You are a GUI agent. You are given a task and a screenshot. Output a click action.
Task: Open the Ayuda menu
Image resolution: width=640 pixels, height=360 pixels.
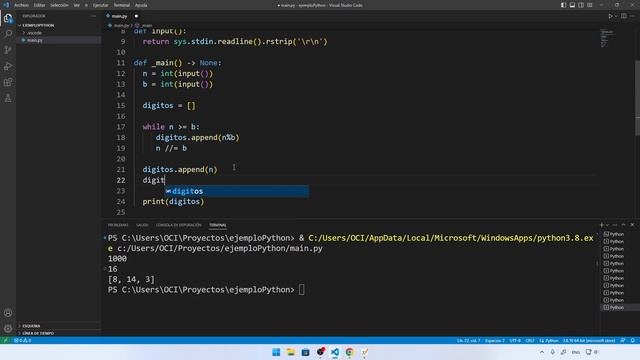click(x=141, y=5)
